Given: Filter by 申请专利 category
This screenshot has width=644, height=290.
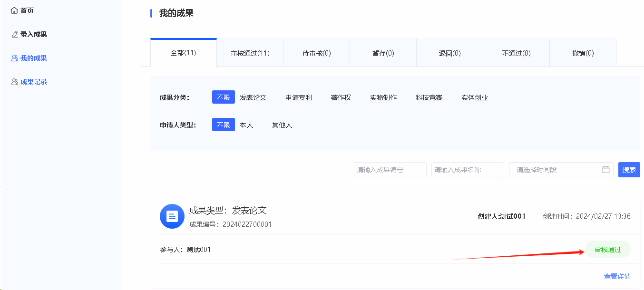Looking at the screenshot, I should tap(299, 97).
